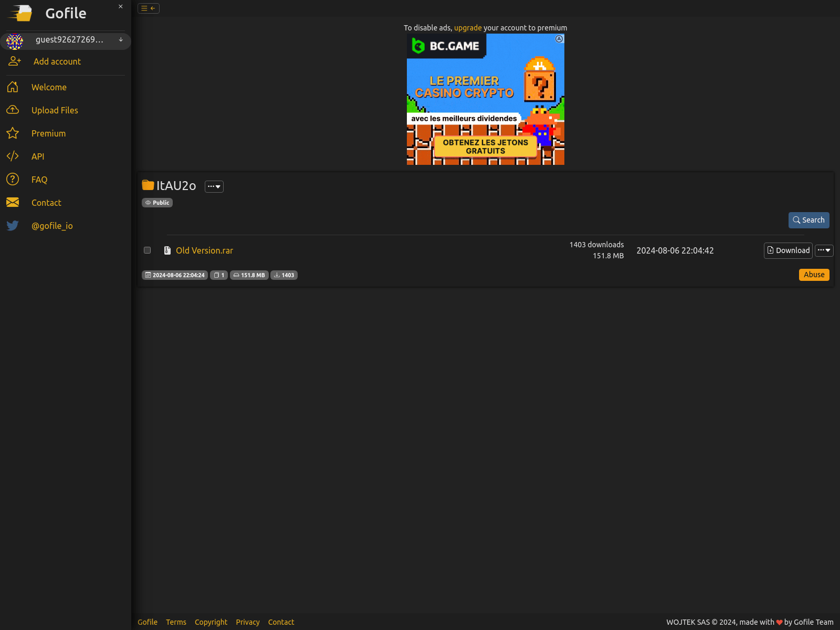
Task: Click the API code brackets icon
Action: pyautogui.click(x=13, y=156)
